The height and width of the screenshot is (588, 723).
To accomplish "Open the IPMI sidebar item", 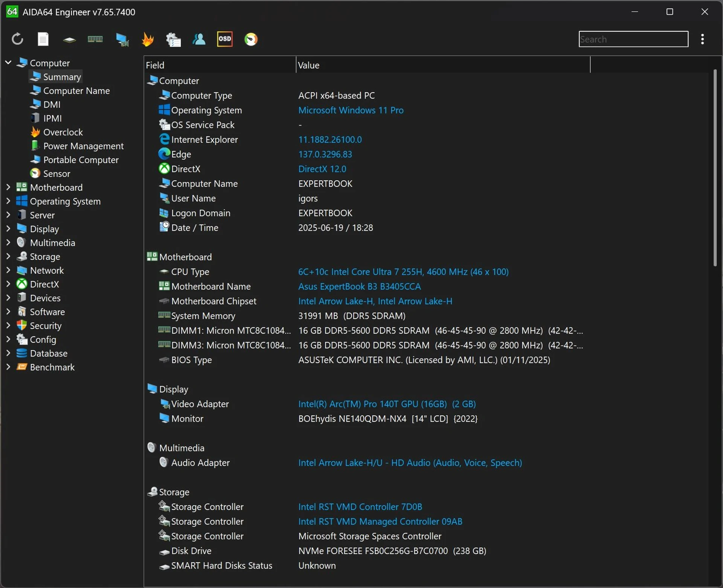I will [x=46, y=118].
